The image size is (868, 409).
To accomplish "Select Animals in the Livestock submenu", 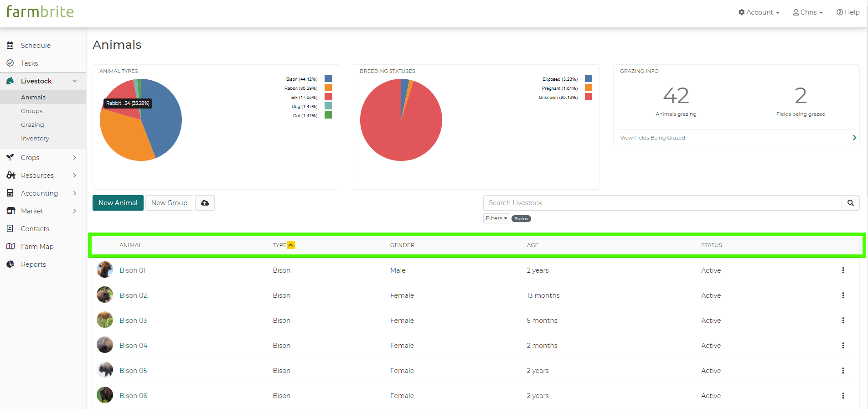I will point(33,97).
